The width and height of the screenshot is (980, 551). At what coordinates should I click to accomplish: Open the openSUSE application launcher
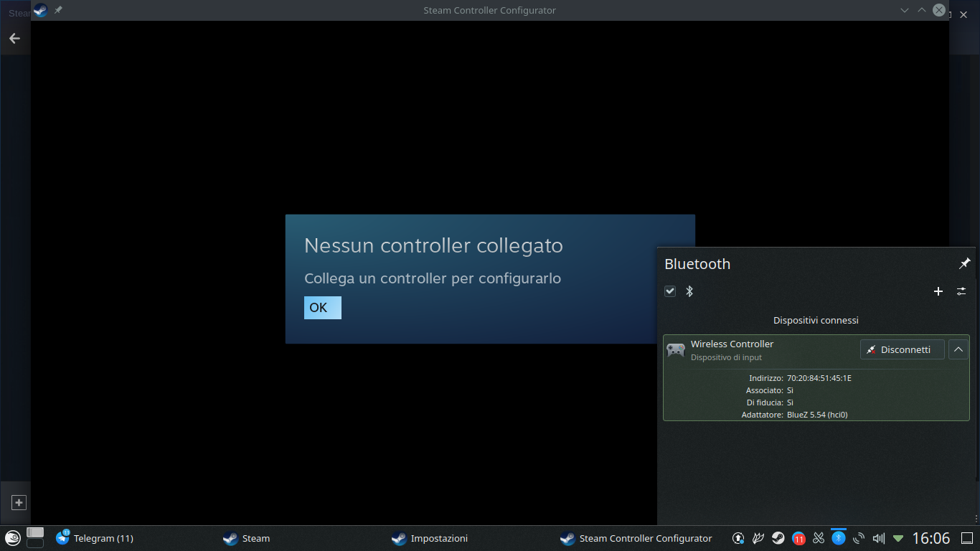pyautogui.click(x=12, y=537)
